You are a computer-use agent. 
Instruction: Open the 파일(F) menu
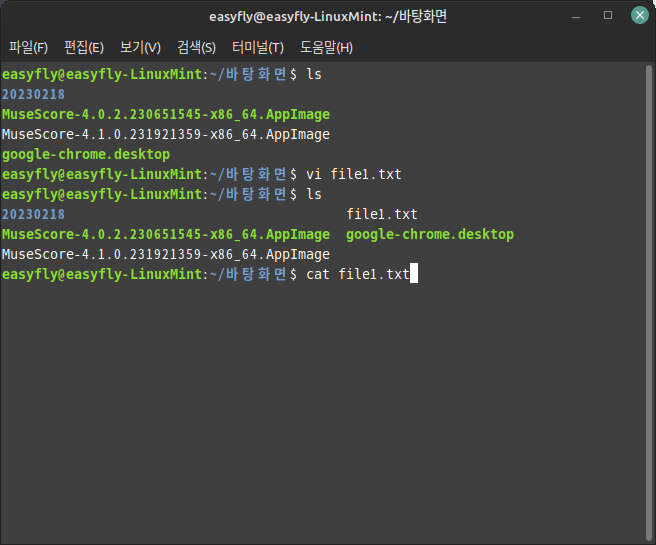pyautogui.click(x=28, y=47)
